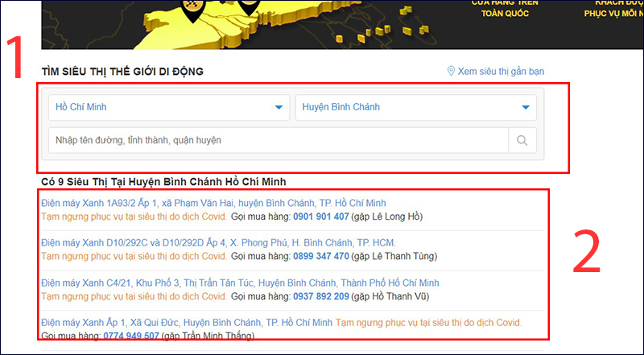Click the map banner image at the top
The height and width of the screenshot is (355, 644).
coord(343,25)
